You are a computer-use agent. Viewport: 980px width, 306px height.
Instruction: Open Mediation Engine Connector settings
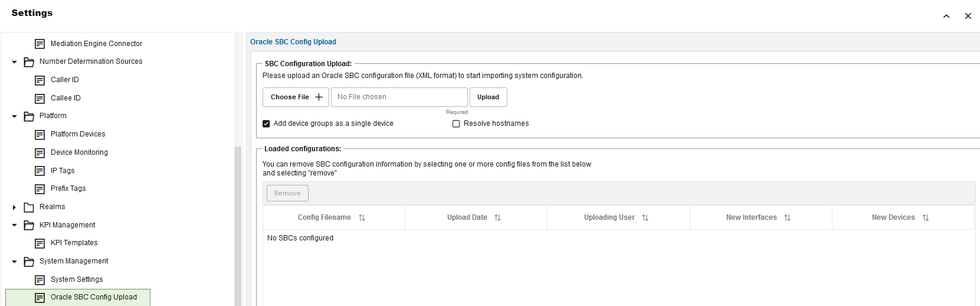[96, 44]
